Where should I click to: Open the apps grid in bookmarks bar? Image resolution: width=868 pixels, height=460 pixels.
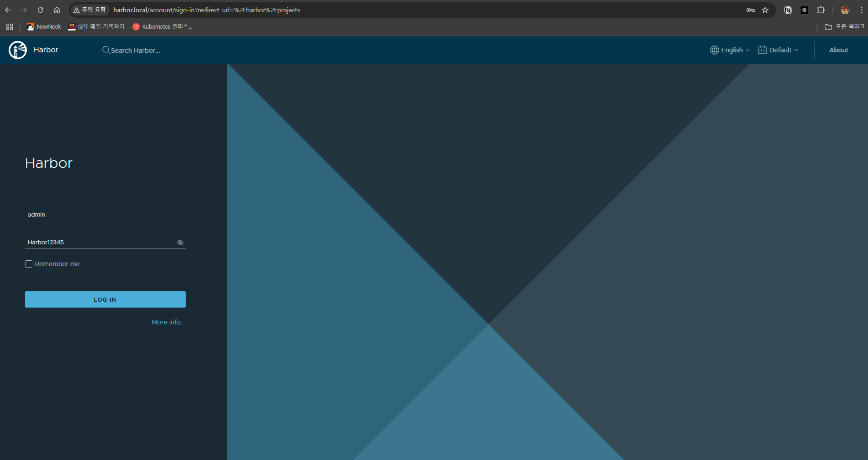pyautogui.click(x=10, y=27)
